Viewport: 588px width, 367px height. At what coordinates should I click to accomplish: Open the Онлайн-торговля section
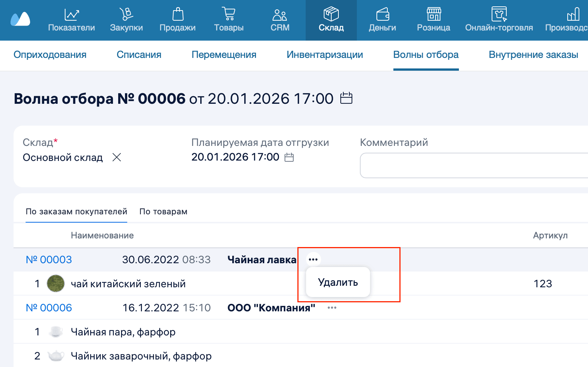pyautogui.click(x=499, y=20)
